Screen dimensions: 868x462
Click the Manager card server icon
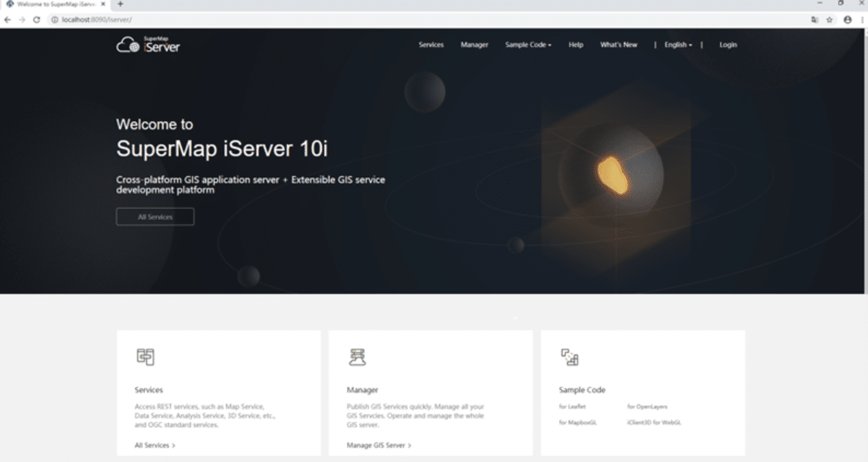(357, 357)
